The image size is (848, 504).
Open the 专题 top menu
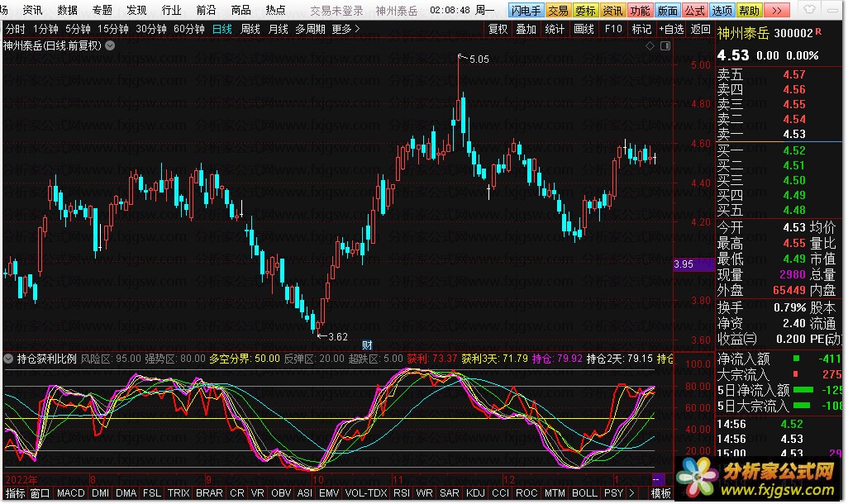click(x=102, y=10)
